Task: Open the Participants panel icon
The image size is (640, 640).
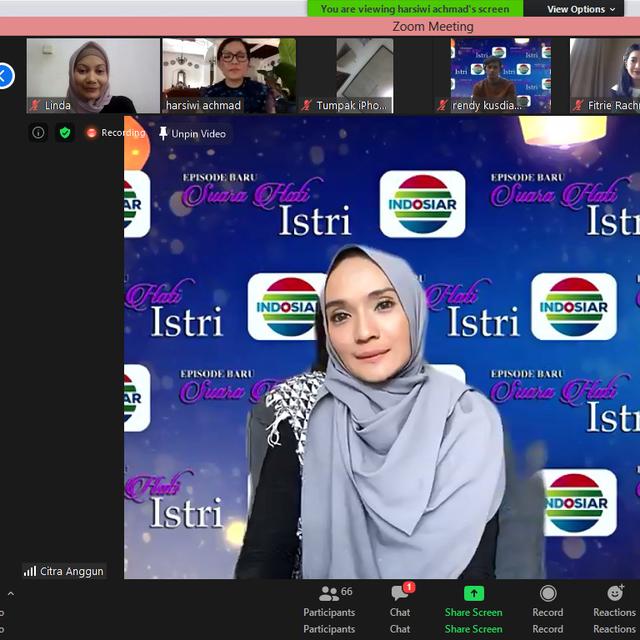Action: pos(329,594)
